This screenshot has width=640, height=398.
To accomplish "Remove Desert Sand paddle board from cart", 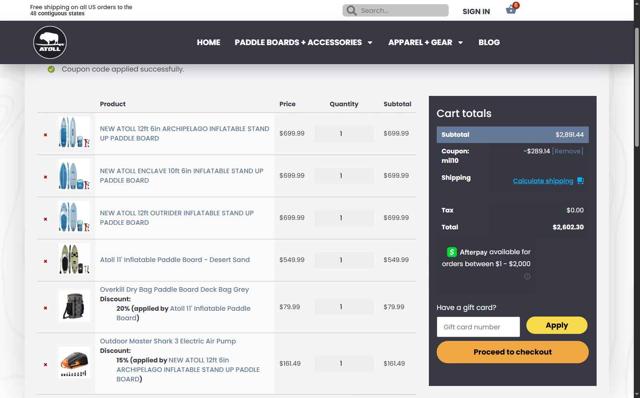I will click(x=45, y=261).
